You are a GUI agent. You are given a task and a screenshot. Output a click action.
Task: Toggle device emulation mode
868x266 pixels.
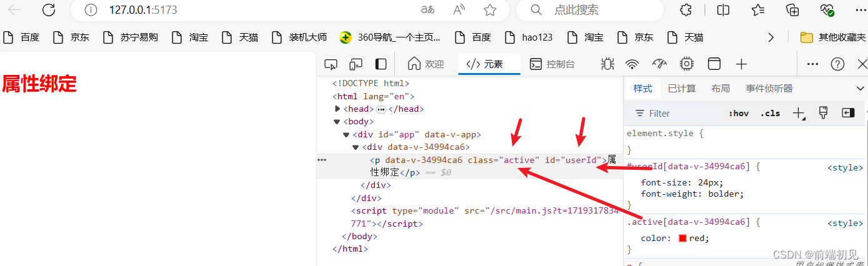(356, 64)
